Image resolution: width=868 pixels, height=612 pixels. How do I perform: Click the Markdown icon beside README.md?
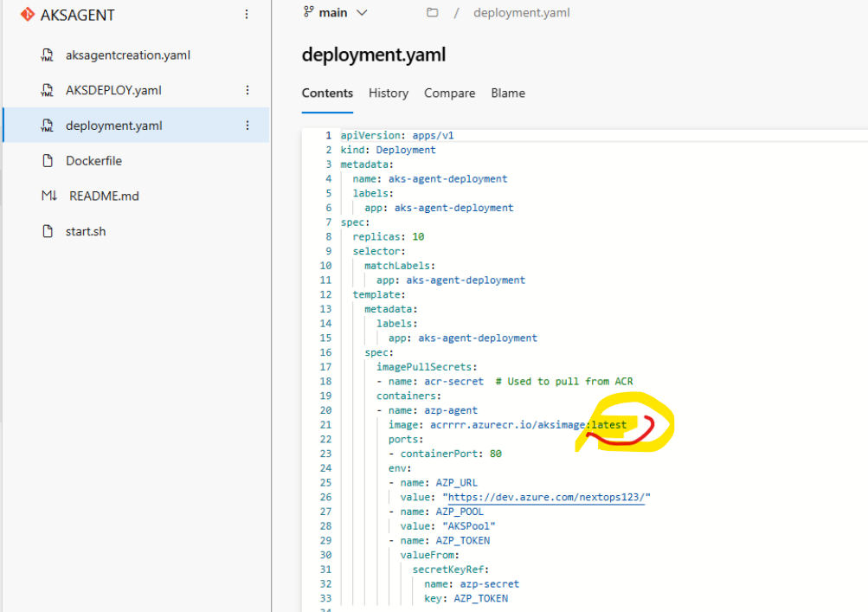pyautogui.click(x=48, y=196)
